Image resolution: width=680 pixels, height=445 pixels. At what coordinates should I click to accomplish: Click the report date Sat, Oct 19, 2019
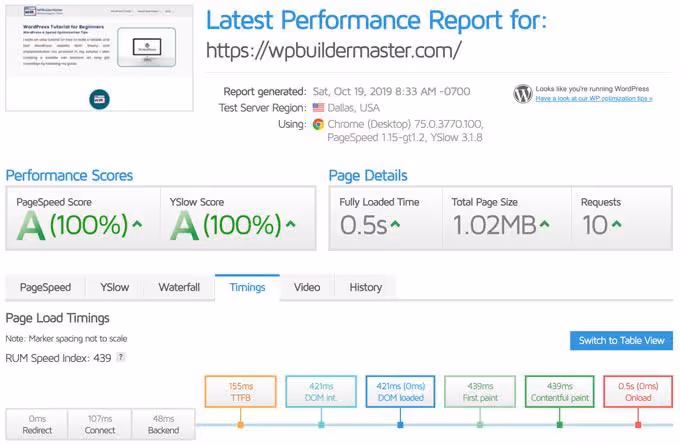click(x=391, y=92)
